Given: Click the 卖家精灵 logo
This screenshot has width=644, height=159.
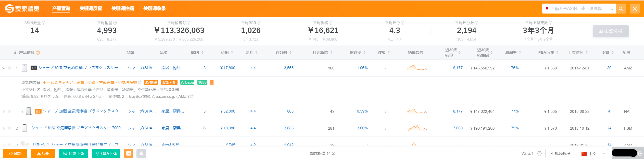Looking at the screenshot, I should pos(22,9).
